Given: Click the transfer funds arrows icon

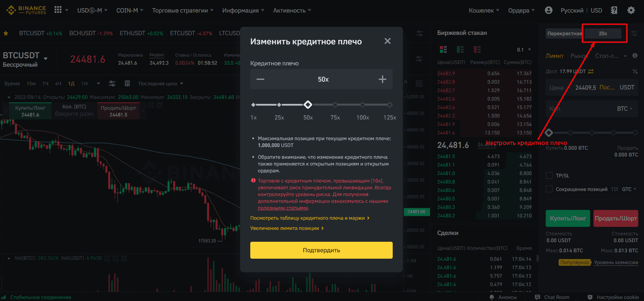Looking at the screenshot, I should click(591, 71).
